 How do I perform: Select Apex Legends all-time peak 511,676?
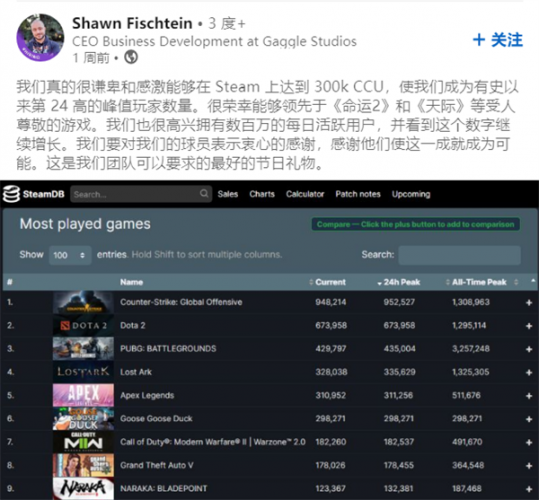click(466, 395)
